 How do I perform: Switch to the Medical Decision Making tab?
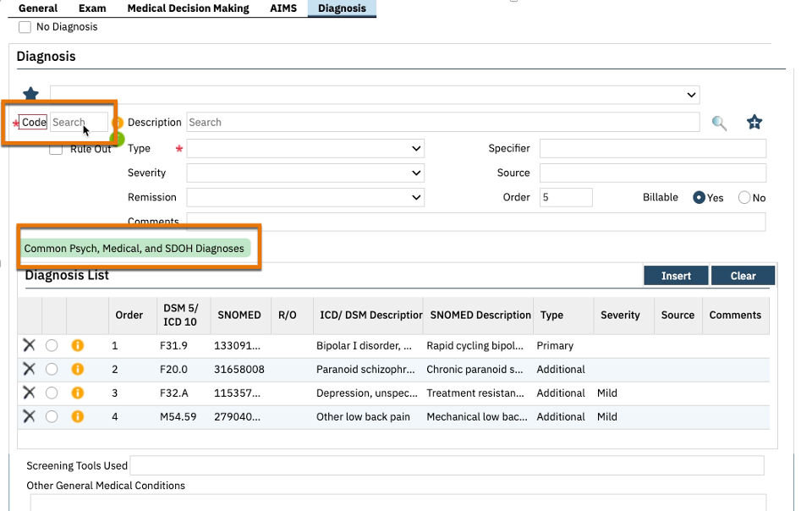click(188, 8)
